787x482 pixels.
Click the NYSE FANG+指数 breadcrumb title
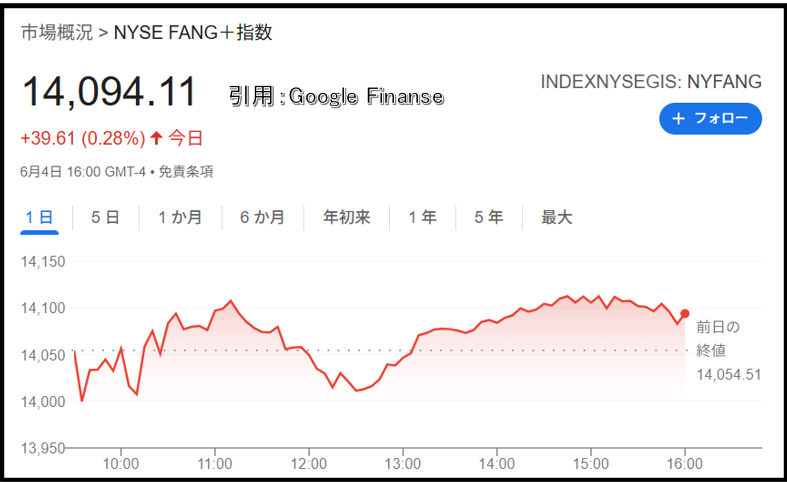click(x=193, y=33)
